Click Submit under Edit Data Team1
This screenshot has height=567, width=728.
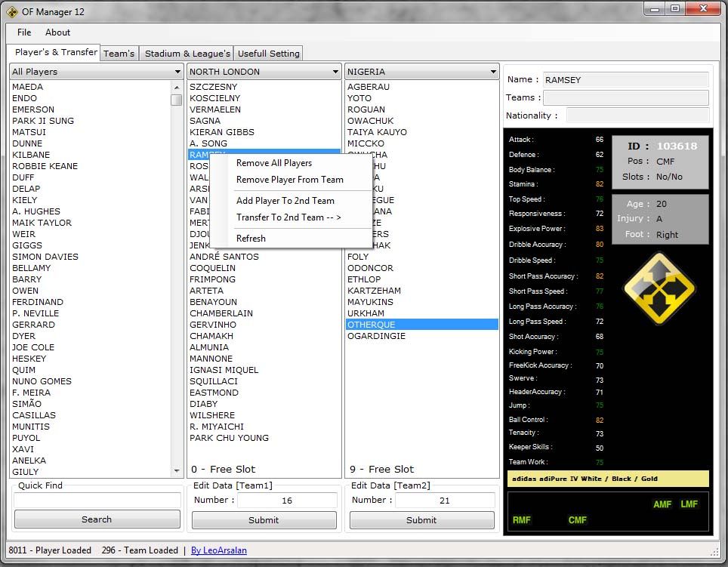264,519
